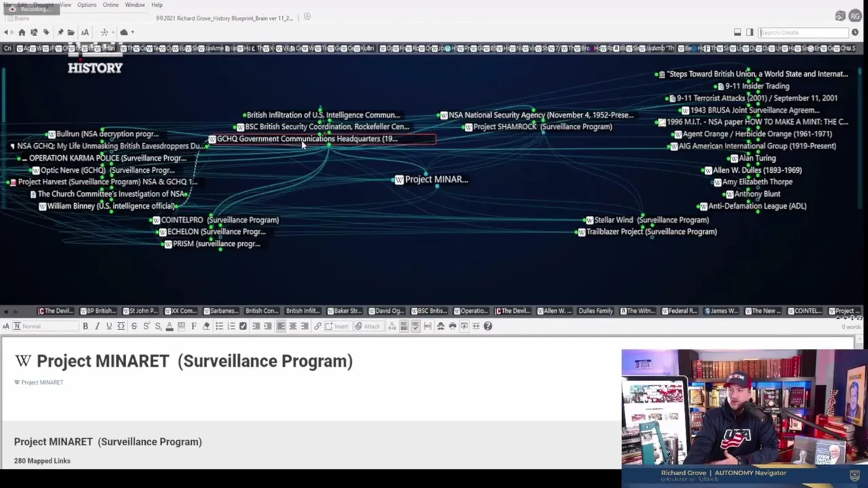Open the history clock icon by search

(854, 33)
